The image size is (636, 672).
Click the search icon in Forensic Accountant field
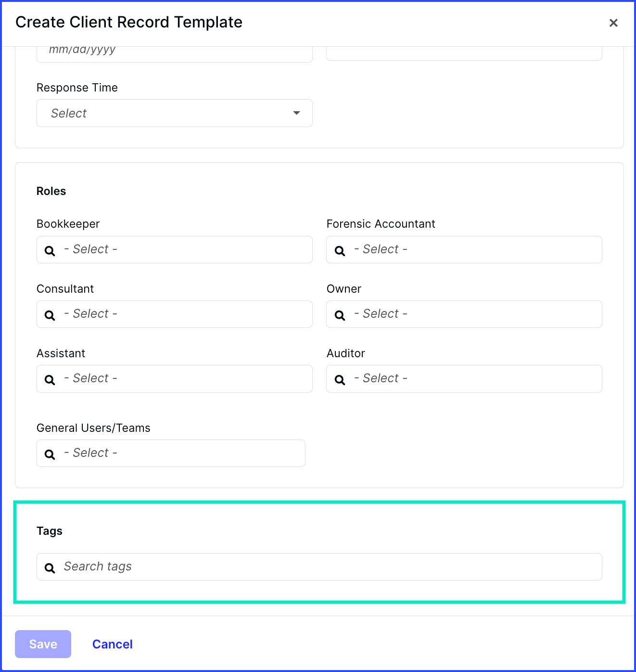(x=340, y=250)
